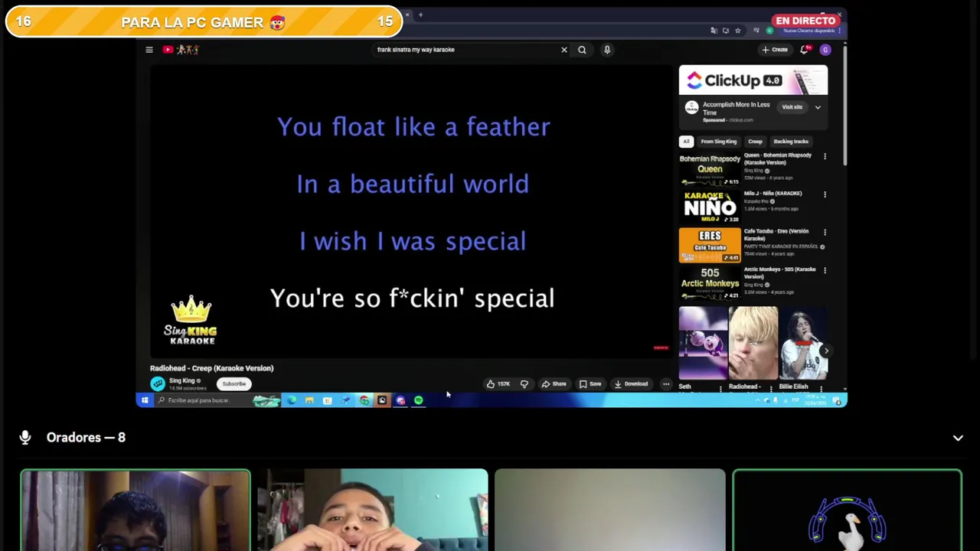Open options menu for Arctic Monkeys 505
The height and width of the screenshot is (551, 980).
tap(825, 271)
